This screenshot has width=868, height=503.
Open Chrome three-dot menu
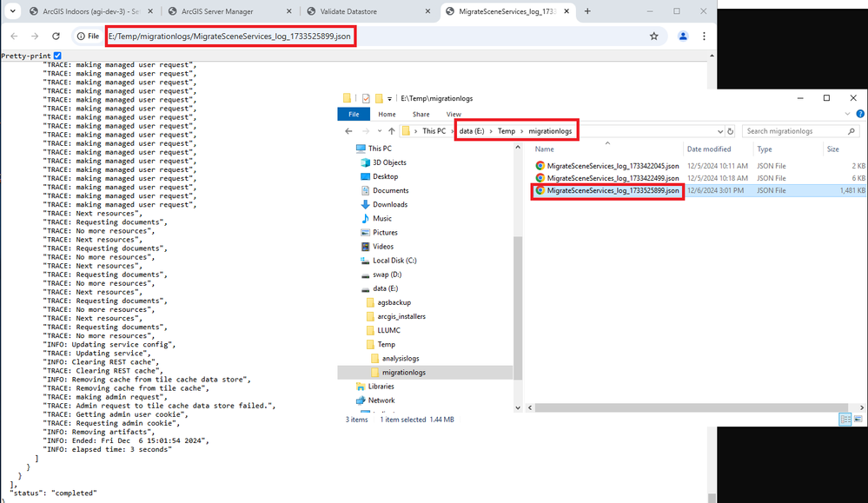click(704, 36)
